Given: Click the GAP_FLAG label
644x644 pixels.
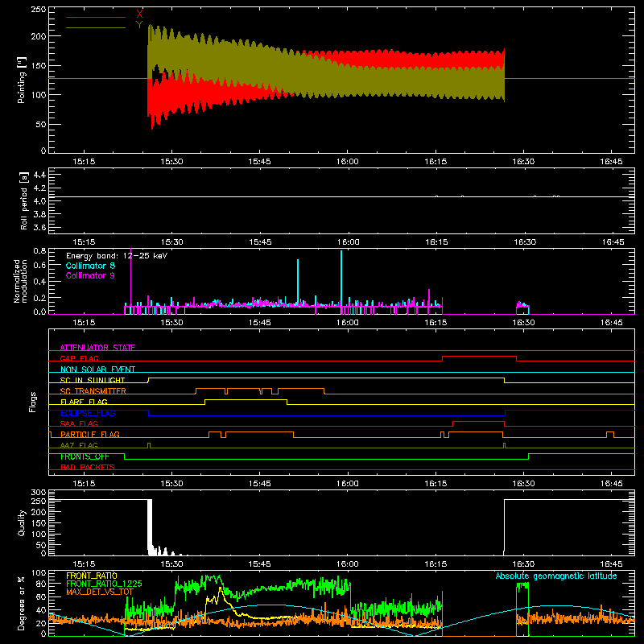Looking at the screenshot, I should click(x=79, y=358).
